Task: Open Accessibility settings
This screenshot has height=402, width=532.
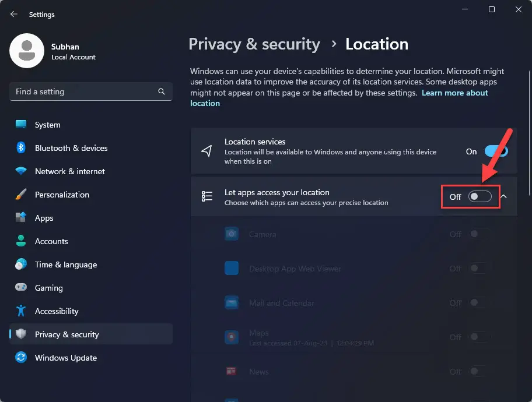Action: pyautogui.click(x=91, y=311)
